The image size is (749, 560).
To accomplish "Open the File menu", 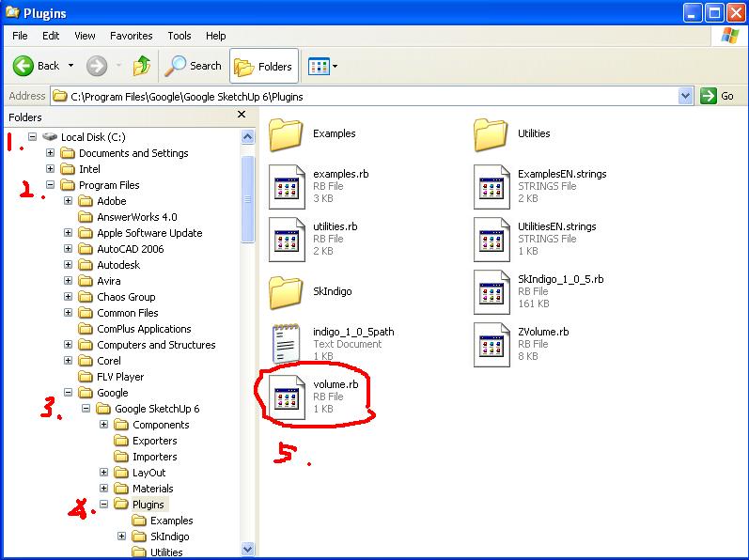I will [20, 36].
